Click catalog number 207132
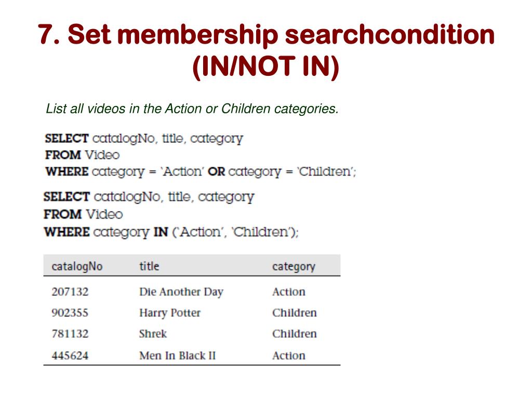Viewport: 532px width, 399px height. coord(70,292)
